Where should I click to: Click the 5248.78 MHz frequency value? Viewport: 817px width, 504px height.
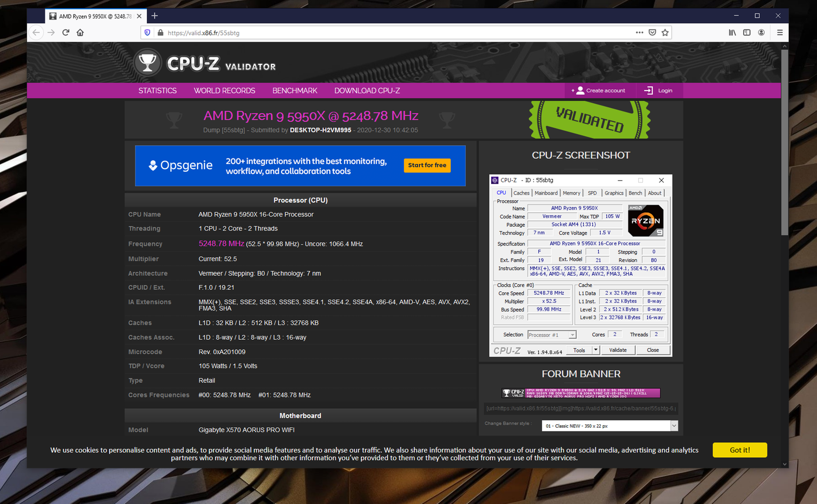click(x=221, y=244)
